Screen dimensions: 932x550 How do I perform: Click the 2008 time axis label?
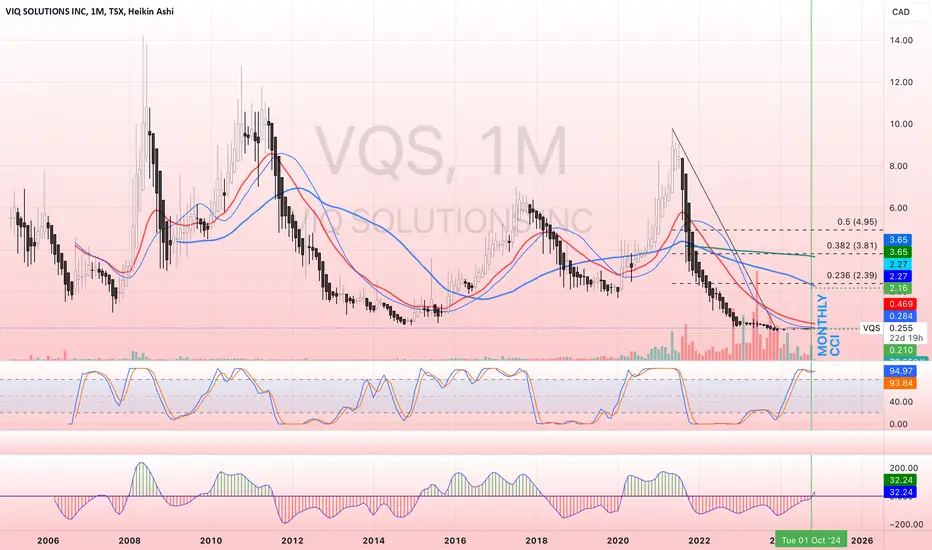pyautogui.click(x=130, y=540)
